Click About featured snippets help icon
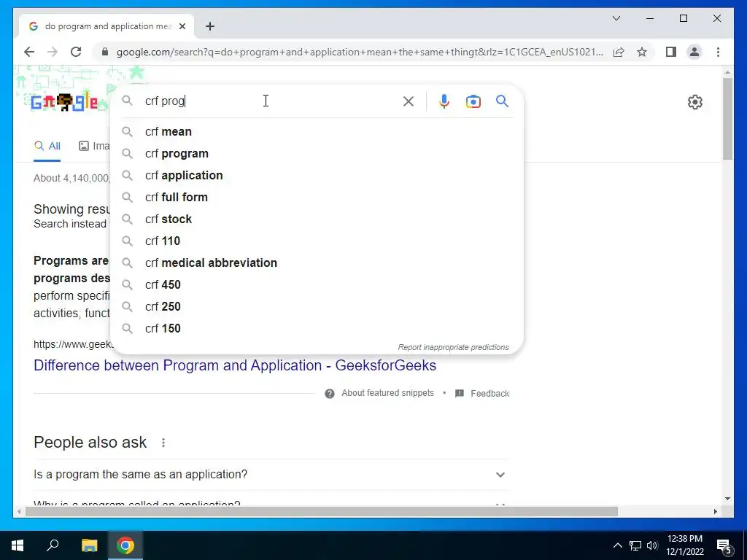The image size is (747, 560). click(329, 393)
